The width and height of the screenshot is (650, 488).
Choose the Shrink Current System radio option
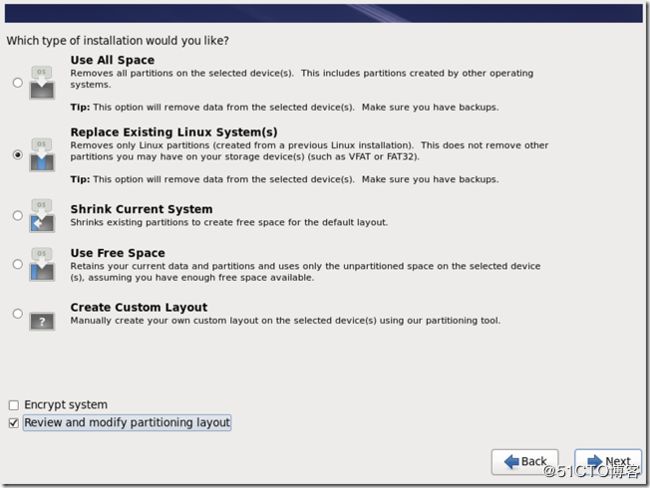tap(17, 215)
